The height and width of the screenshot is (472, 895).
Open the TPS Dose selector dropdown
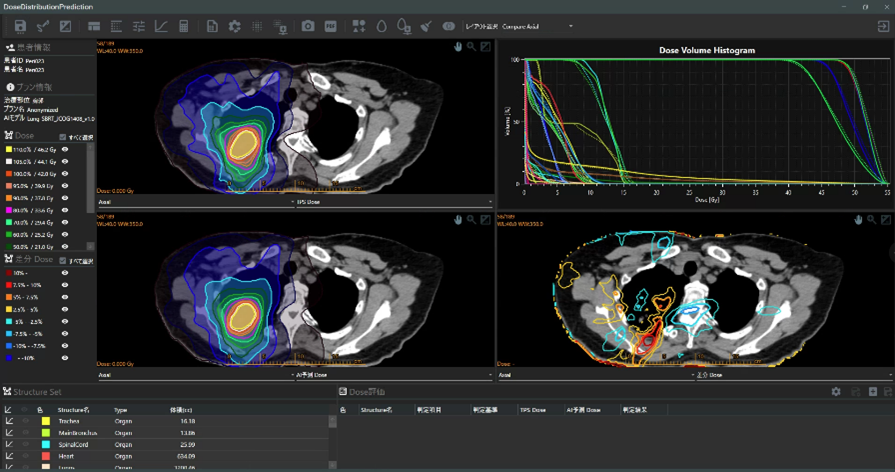pyautogui.click(x=392, y=202)
